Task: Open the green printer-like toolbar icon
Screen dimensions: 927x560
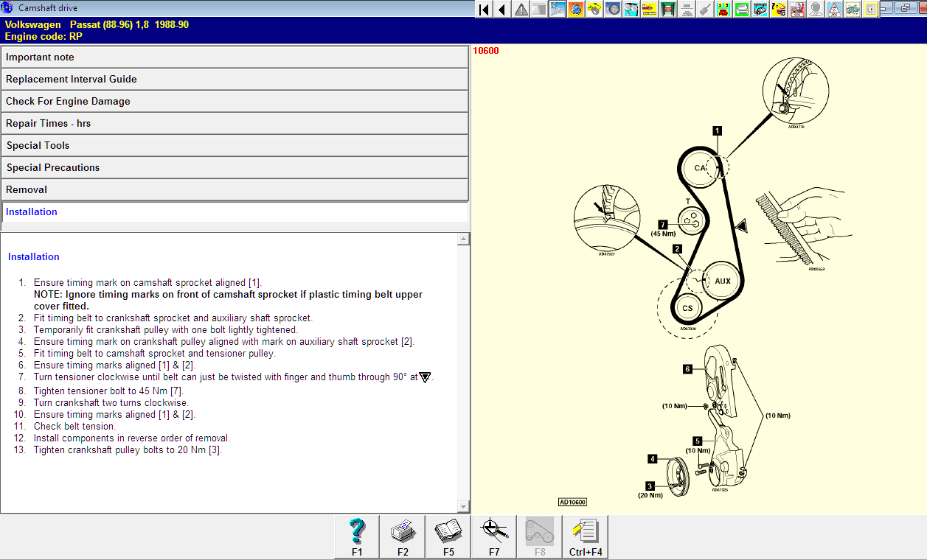Action: pyautogui.click(x=742, y=10)
